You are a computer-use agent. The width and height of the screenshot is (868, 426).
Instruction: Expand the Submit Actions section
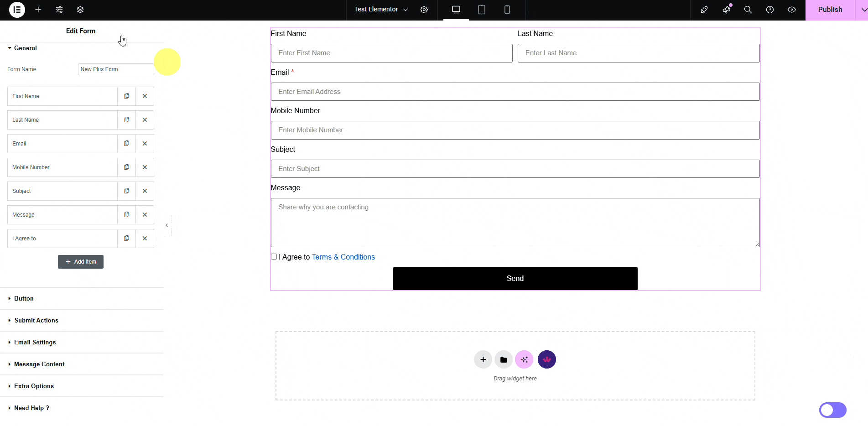pos(36,321)
